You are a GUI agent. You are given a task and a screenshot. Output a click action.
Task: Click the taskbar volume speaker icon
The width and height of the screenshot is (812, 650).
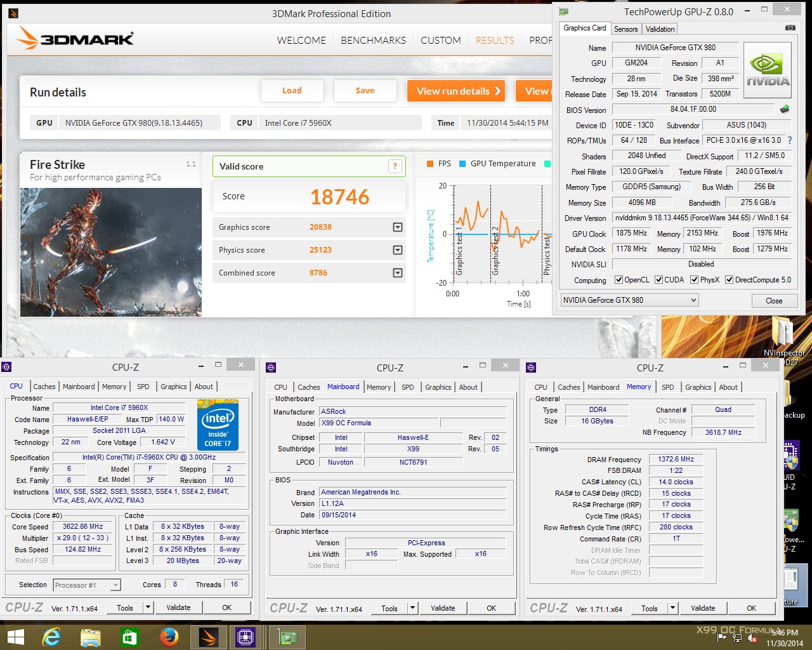[752, 638]
